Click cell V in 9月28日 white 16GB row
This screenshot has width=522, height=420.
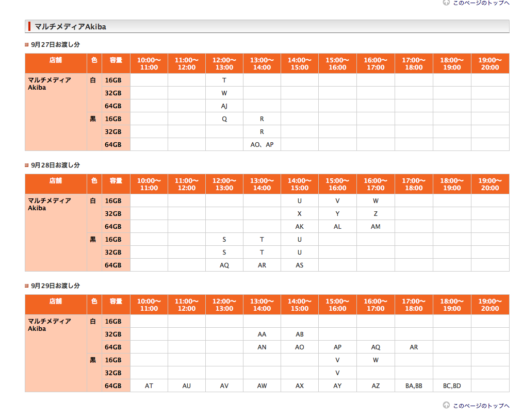coord(337,201)
